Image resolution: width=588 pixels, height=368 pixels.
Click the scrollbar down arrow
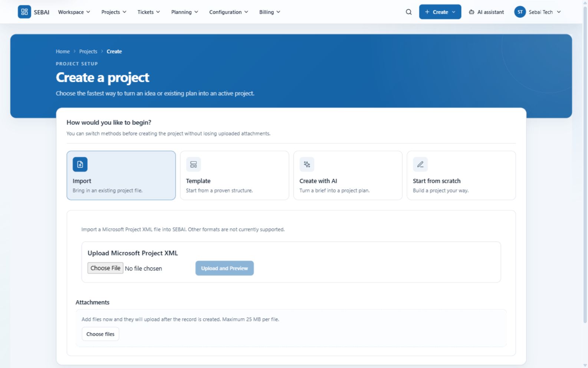(x=585, y=365)
